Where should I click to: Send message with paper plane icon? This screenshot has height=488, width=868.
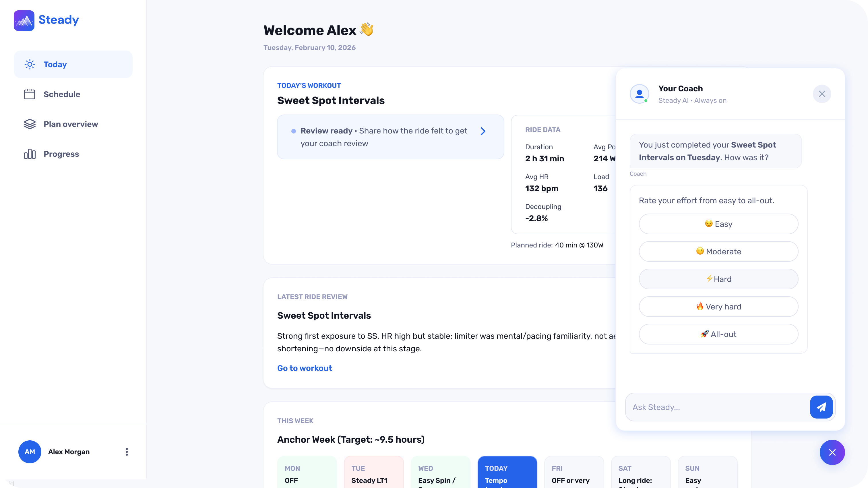[821, 407]
